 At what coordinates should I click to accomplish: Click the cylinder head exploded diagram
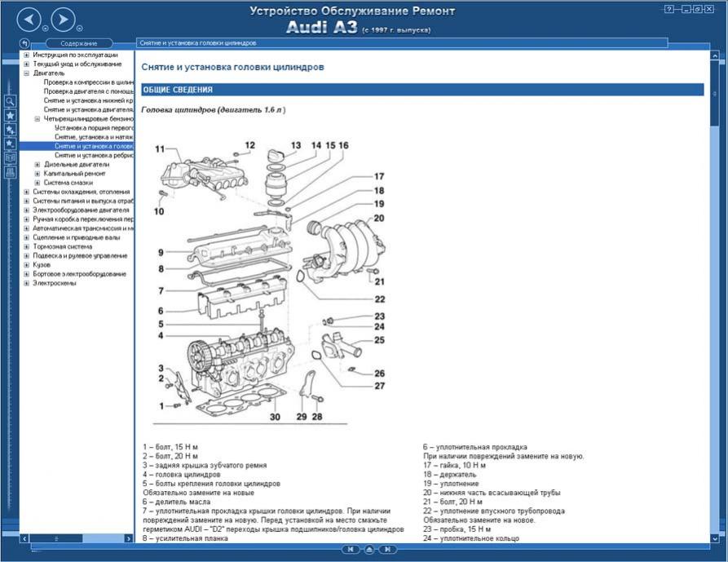271,281
